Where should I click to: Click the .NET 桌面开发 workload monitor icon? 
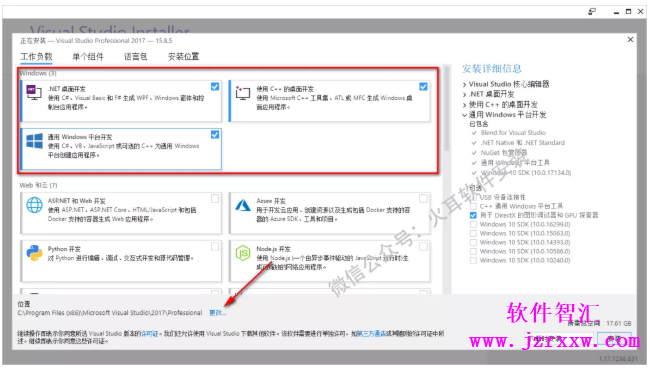34,92
